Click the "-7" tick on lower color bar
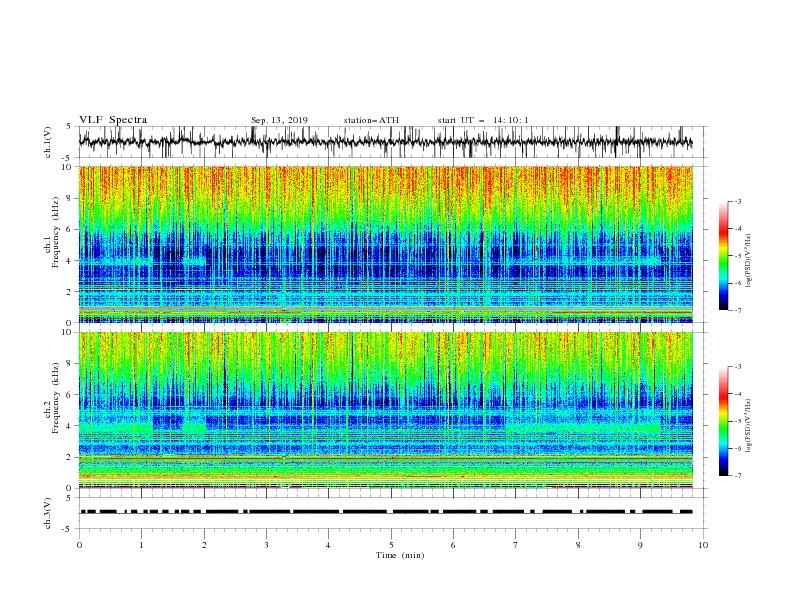 coord(738,476)
